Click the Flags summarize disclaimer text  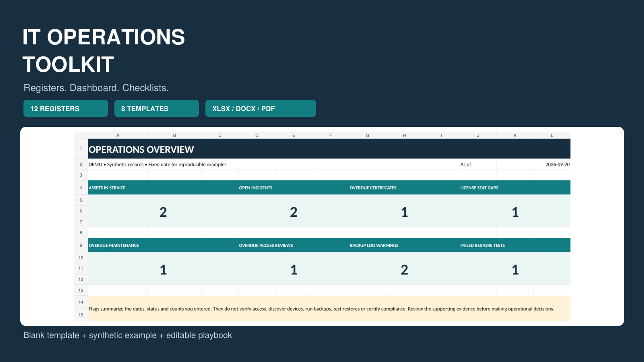click(x=321, y=308)
